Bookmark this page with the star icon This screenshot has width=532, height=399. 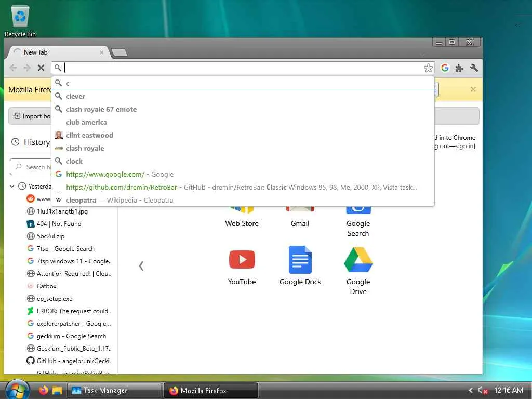tap(428, 68)
